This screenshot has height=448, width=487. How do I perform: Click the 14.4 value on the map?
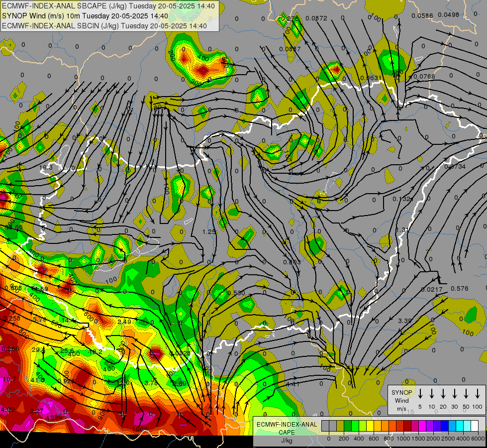click(68, 320)
